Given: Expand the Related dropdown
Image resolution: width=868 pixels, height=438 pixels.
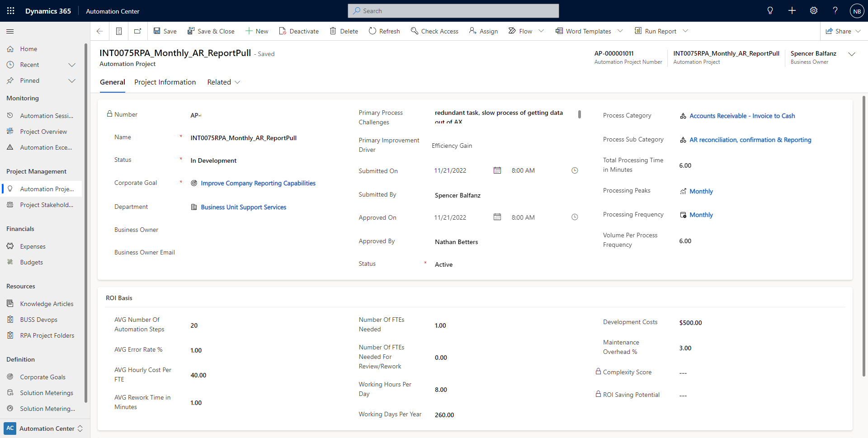Looking at the screenshot, I should tap(223, 82).
